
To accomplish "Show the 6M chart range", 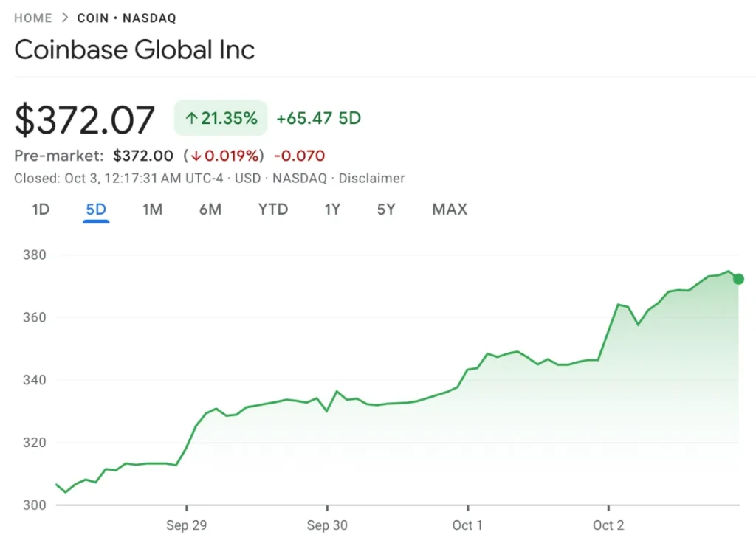I will [x=210, y=210].
